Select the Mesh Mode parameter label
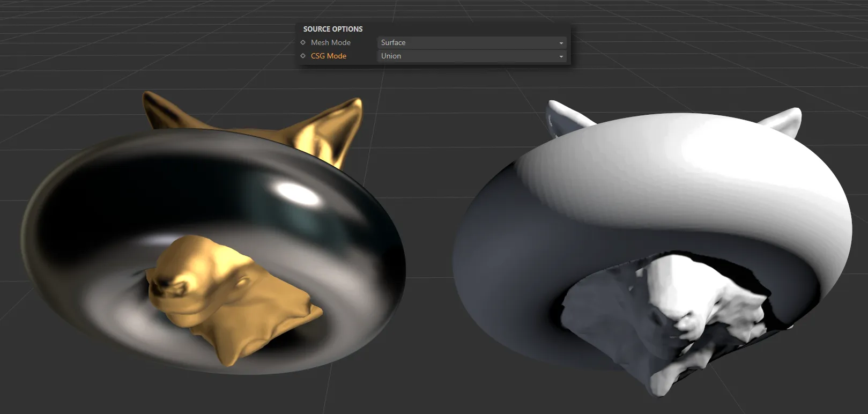868x414 pixels. [x=330, y=42]
